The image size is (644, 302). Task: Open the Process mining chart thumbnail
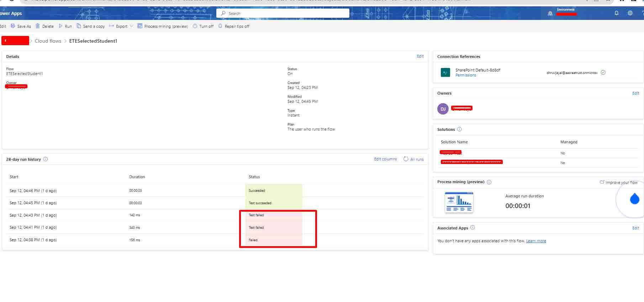click(x=459, y=202)
